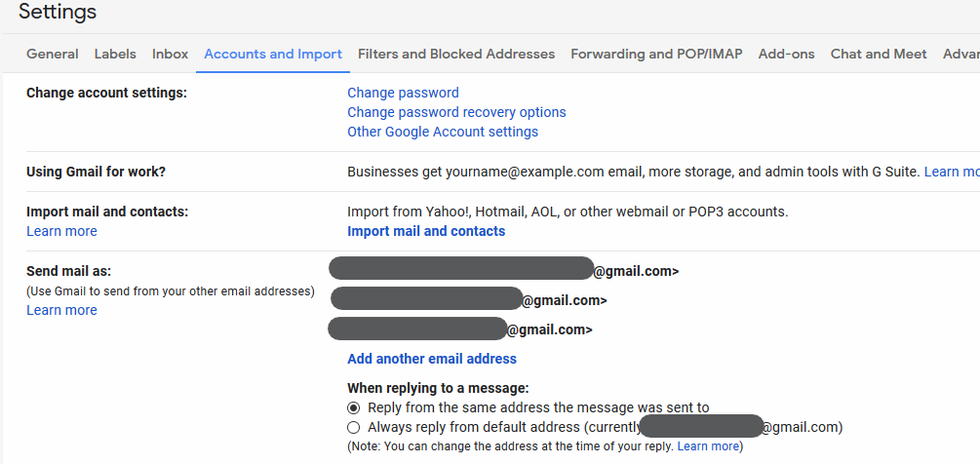Open Other Google Account settings link
Screen dimensions: 980x464
[x=443, y=132]
